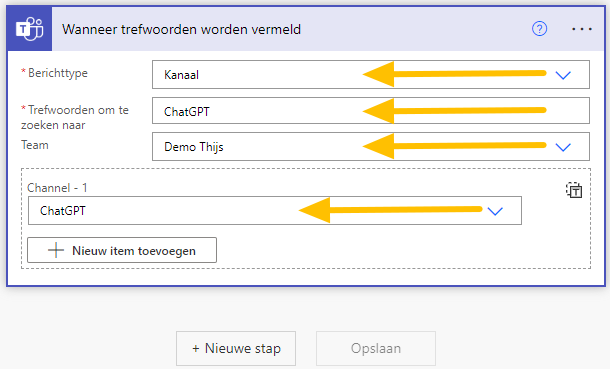Click the Berichttype label
This screenshot has height=369, width=610.
58,73
